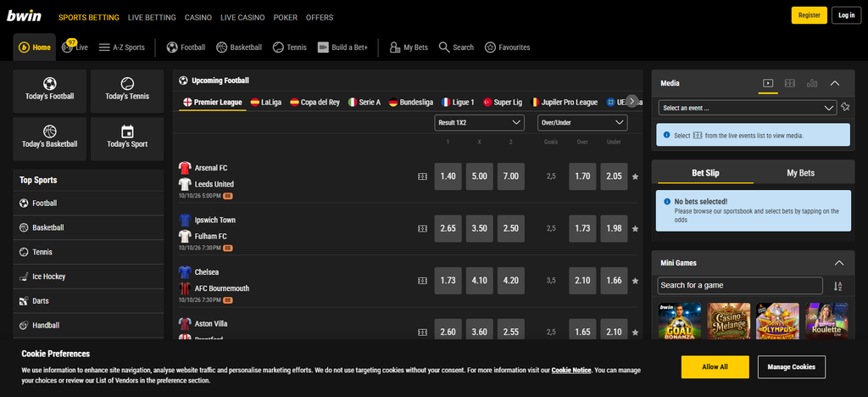This screenshot has height=397, width=868.
Task: Open the Search tool
Action: pos(456,48)
